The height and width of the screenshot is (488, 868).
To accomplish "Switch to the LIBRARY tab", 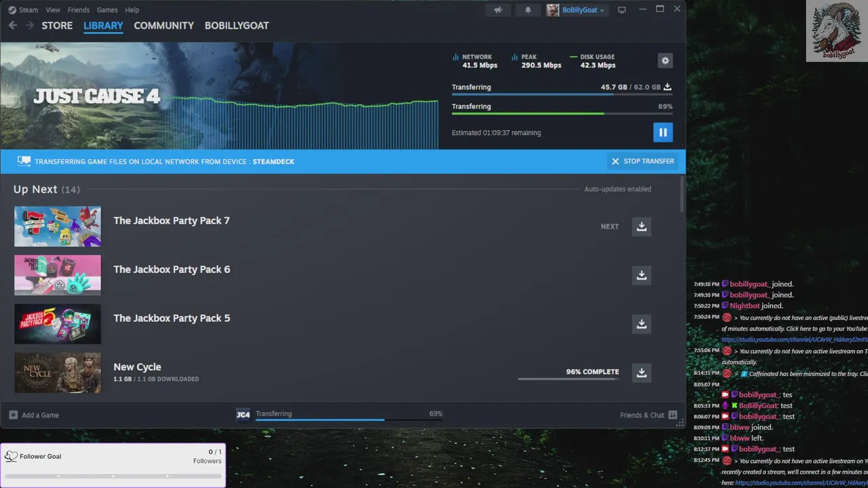I will [x=103, y=25].
